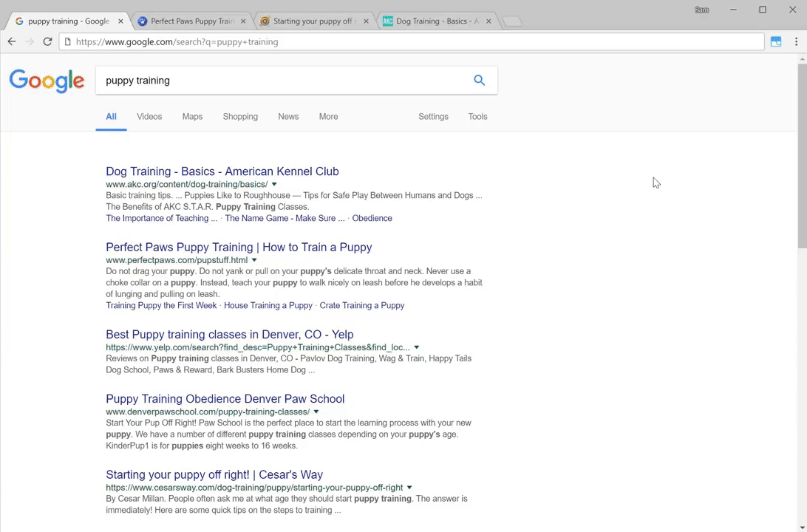807x532 pixels.
Task: Click the blue magnifier search button
Action: [x=479, y=80]
